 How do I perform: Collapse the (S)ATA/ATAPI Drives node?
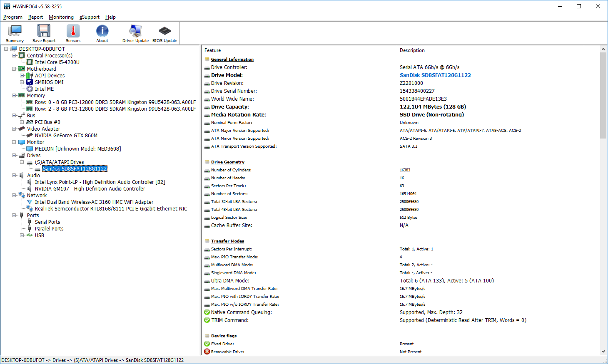tap(22, 162)
